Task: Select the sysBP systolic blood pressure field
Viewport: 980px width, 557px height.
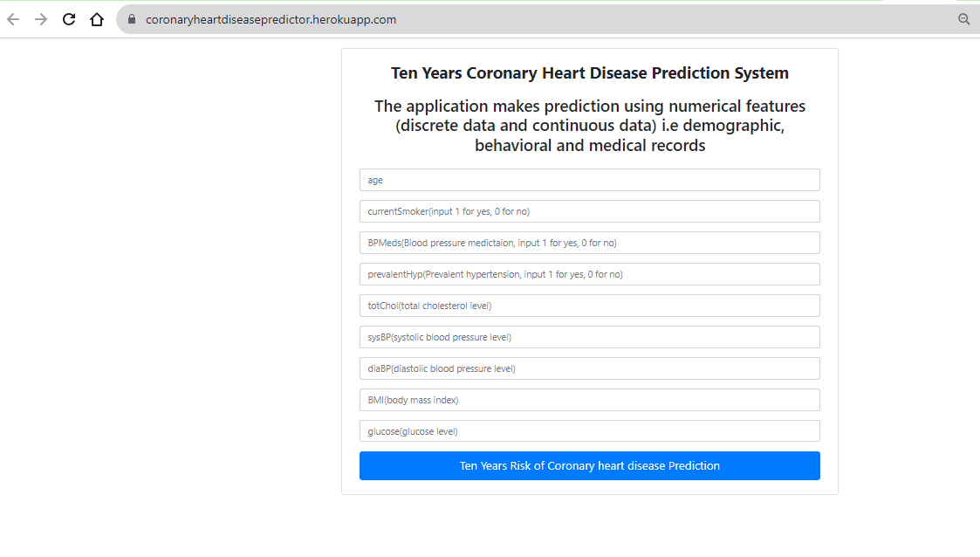Action: click(589, 337)
